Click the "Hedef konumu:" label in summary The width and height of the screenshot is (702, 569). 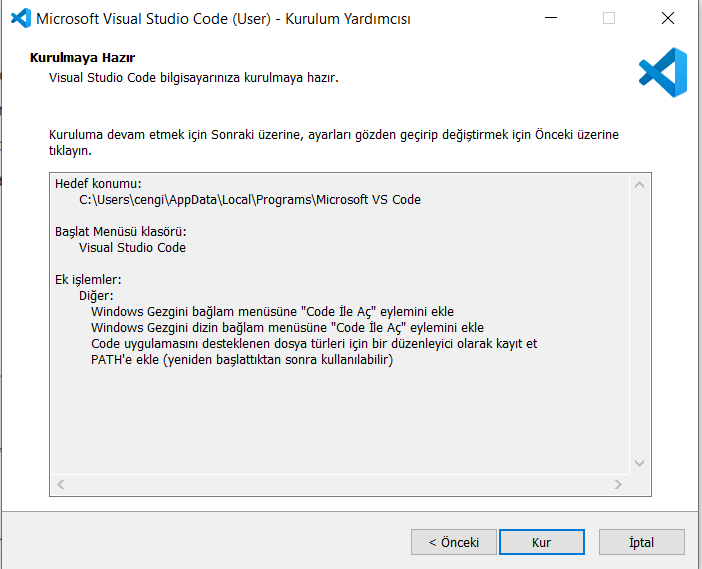point(98,184)
